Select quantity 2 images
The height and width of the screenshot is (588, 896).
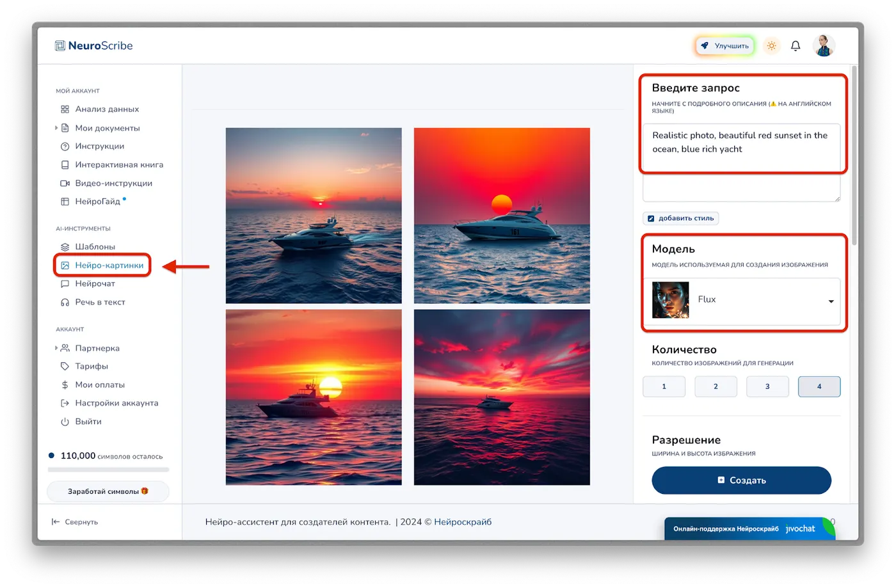tap(716, 386)
